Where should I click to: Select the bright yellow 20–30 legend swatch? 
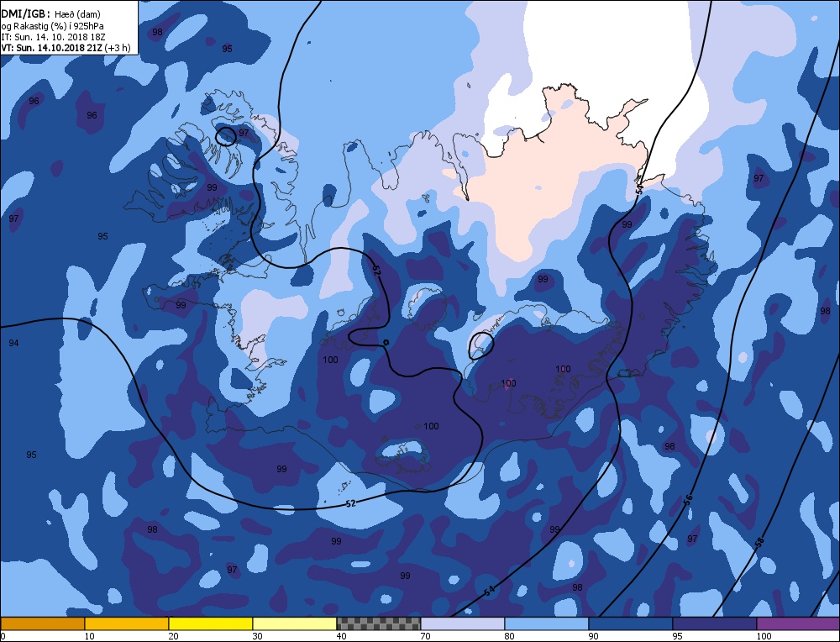point(211,624)
